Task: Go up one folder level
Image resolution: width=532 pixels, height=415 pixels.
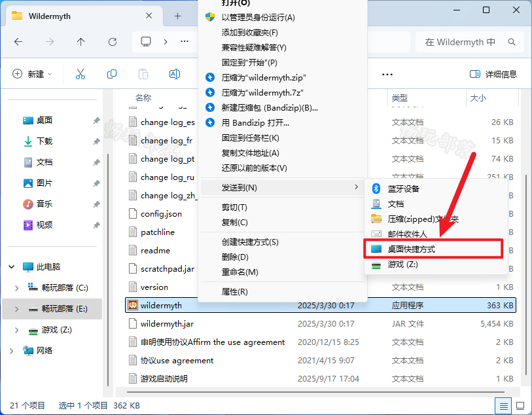Action: (80, 42)
